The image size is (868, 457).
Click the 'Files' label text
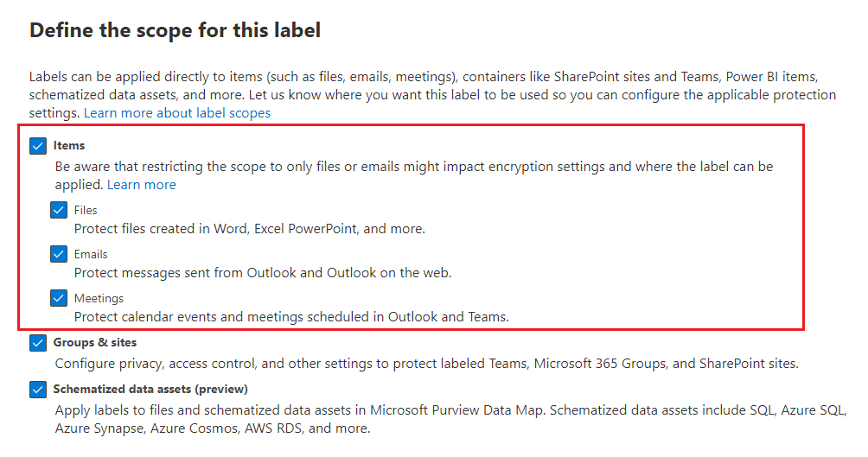[x=86, y=210]
